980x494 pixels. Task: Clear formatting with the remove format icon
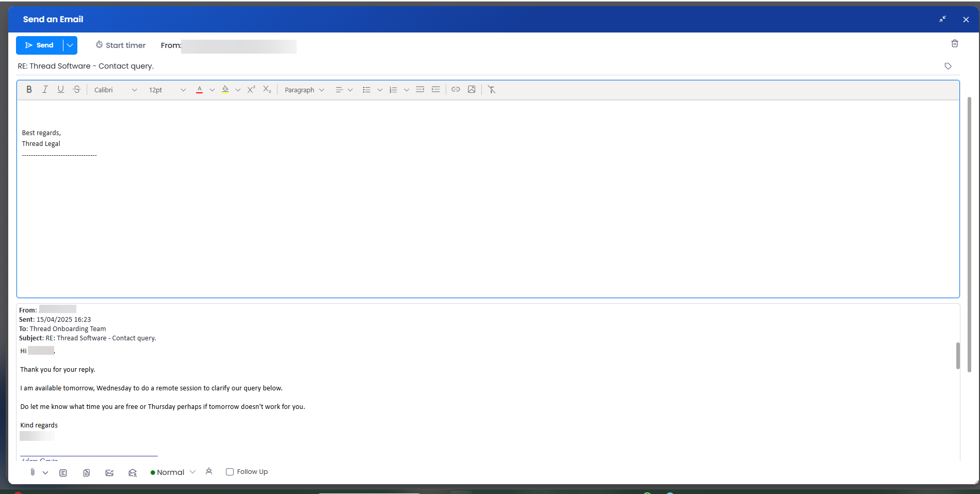pos(492,90)
